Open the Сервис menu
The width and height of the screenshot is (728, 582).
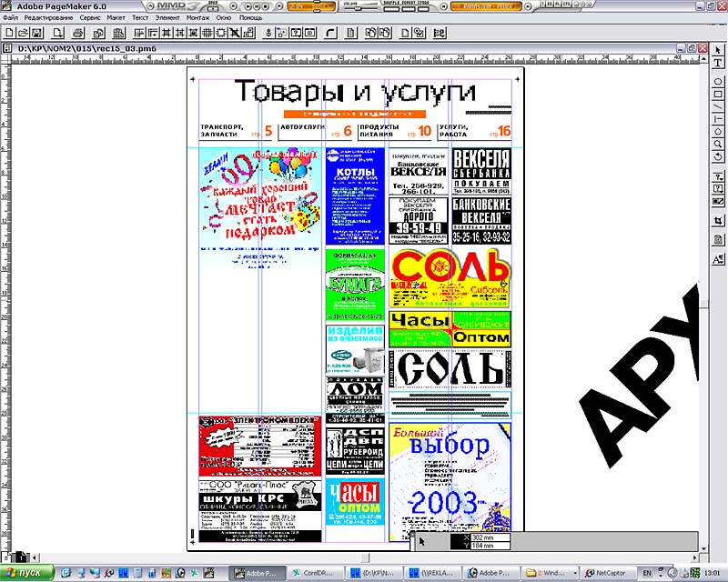click(x=90, y=17)
